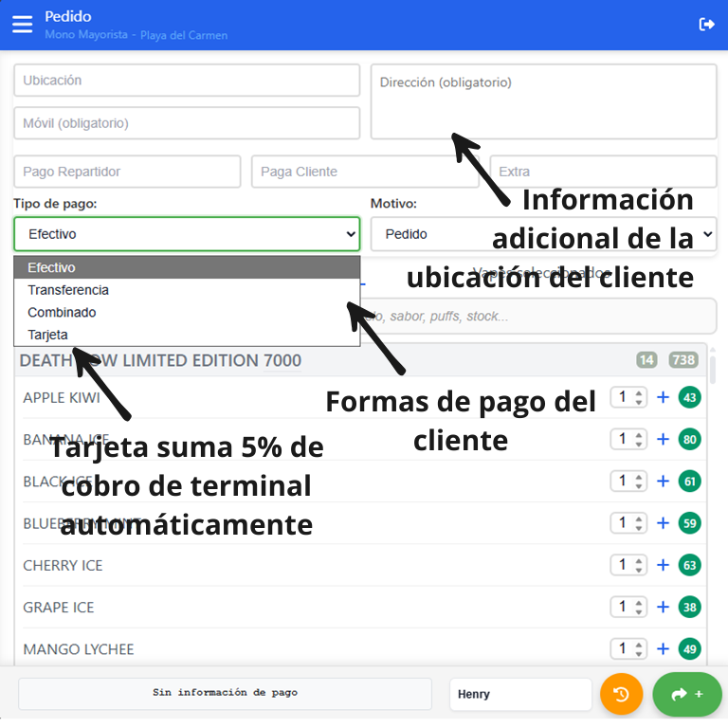Viewport: 728px width, 728px height.
Task: Select Transferencia payment option
Action: pos(68,290)
